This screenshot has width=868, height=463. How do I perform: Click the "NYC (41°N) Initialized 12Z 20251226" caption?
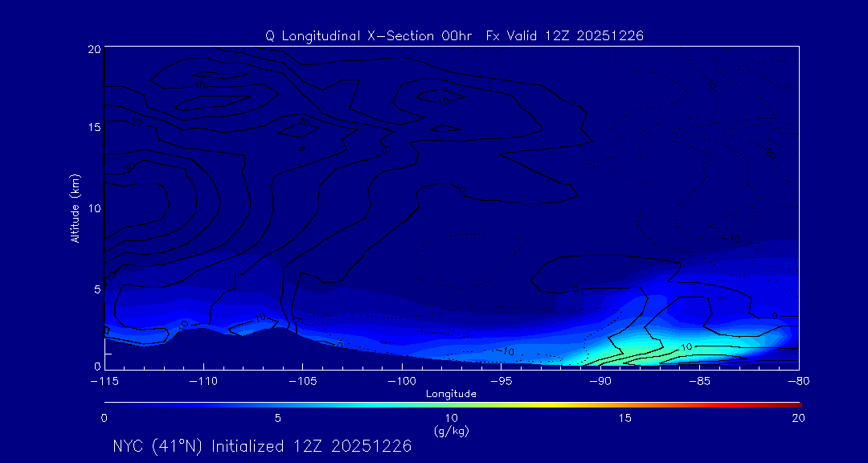[x=262, y=446]
